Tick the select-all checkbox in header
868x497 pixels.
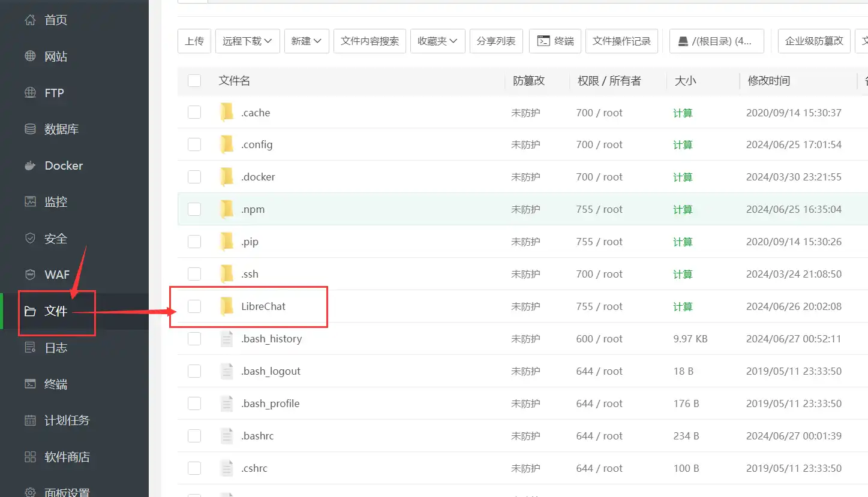[x=194, y=81]
